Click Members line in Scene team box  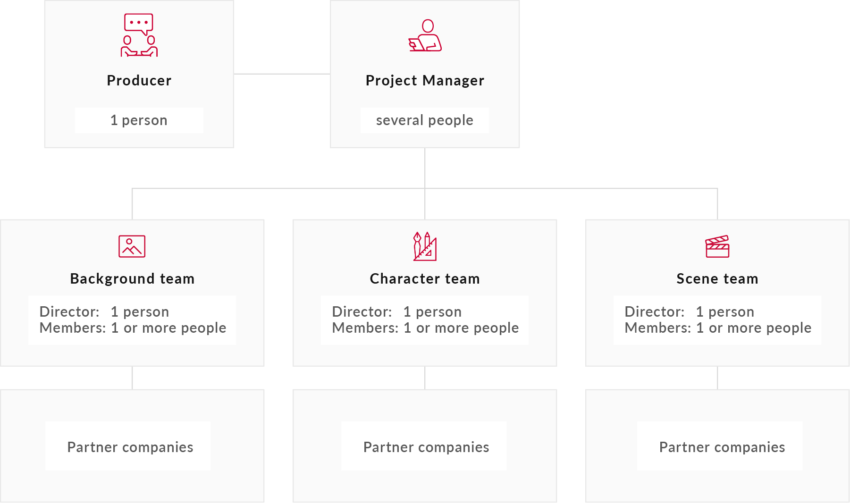click(718, 328)
